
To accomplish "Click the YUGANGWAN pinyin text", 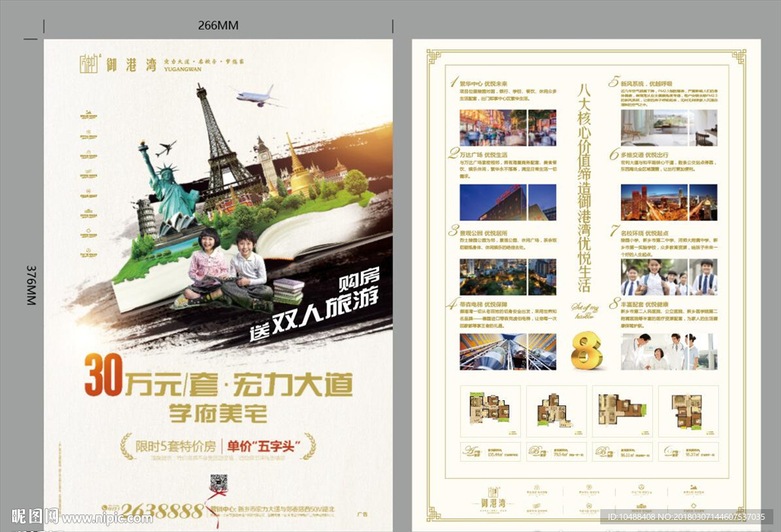I will (x=183, y=69).
